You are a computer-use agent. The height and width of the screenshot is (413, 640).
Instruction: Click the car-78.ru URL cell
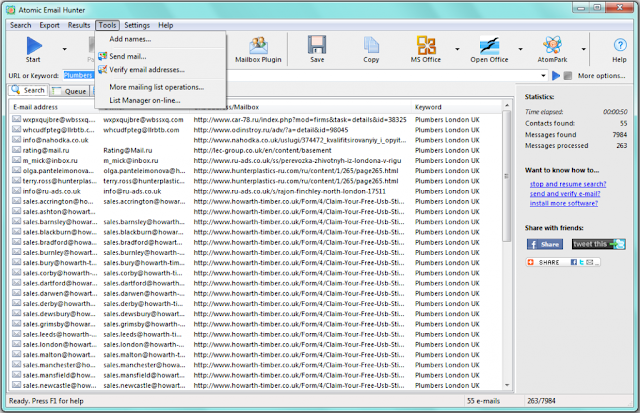click(x=300, y=120)
